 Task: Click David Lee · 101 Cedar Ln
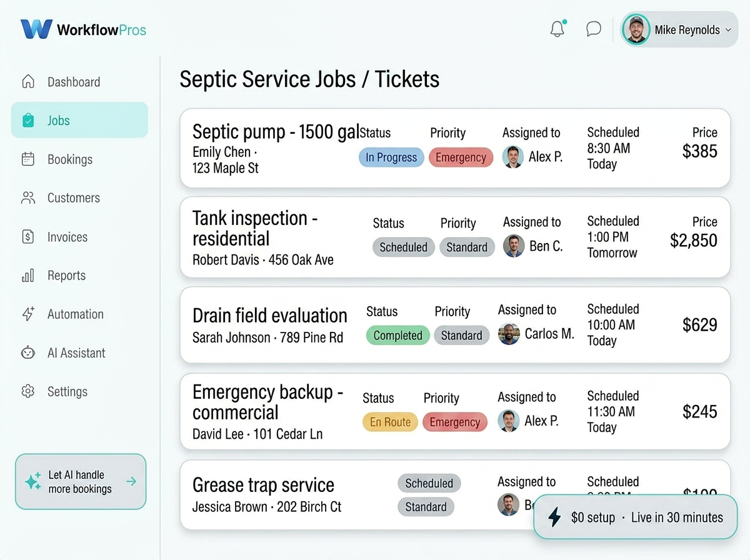point(257,434)
